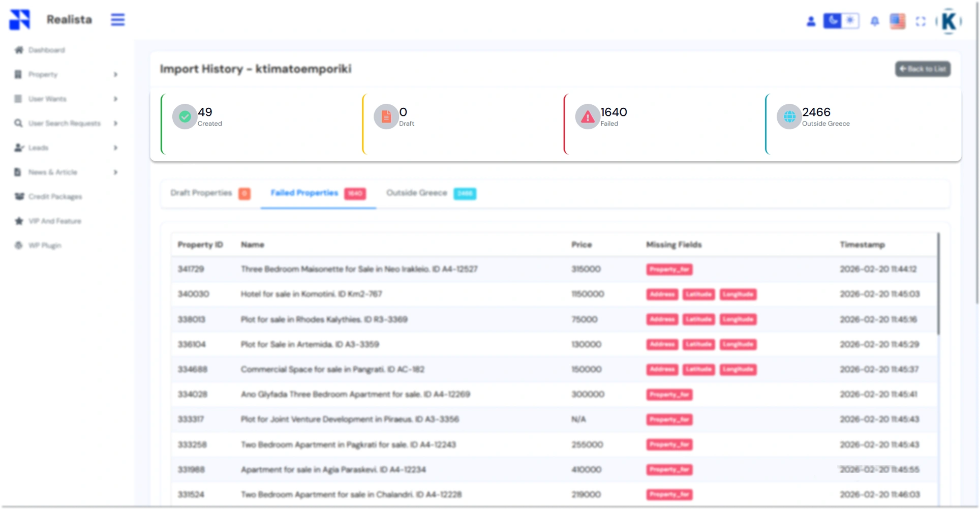Click the Back to List button
The height and width of the screenshot is (509, 980).
pos(923,69)
